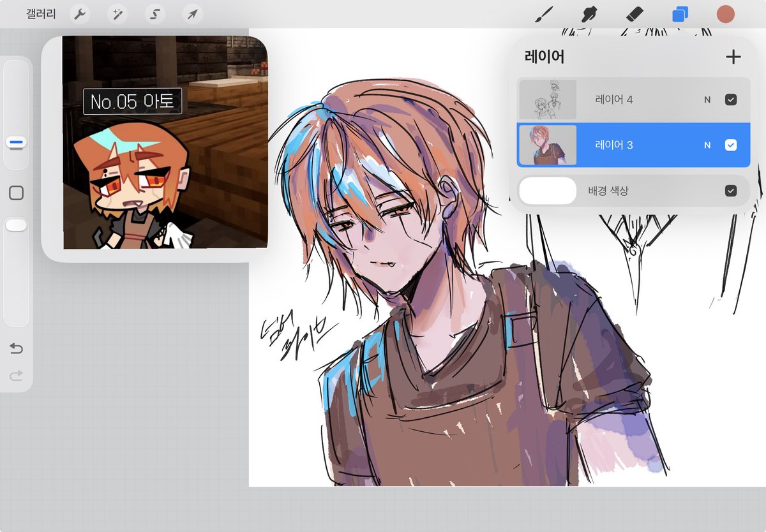Open the Actions wrench menu
Viewport: 766px width, 532px height.
coord(80,13)
